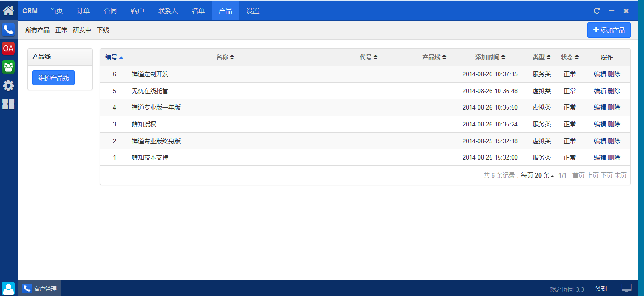Click the 2014-08-26 10:37:15 timestamp

click(490, 74)
